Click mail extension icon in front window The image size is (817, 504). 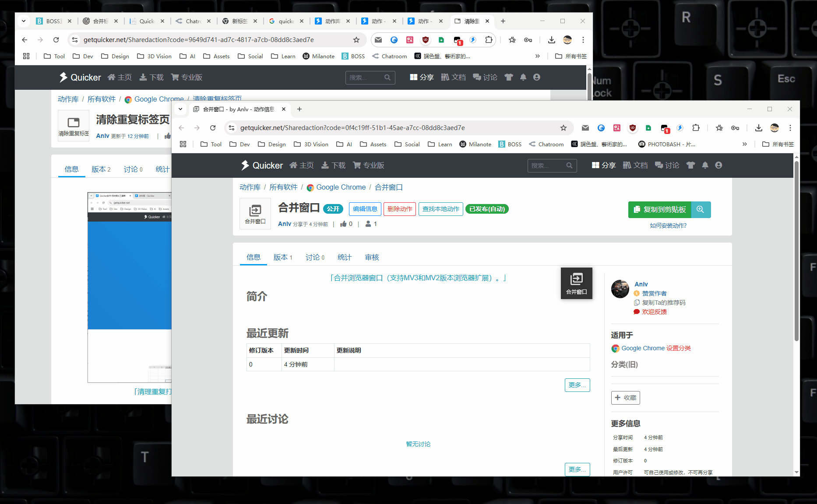point(585,128)
